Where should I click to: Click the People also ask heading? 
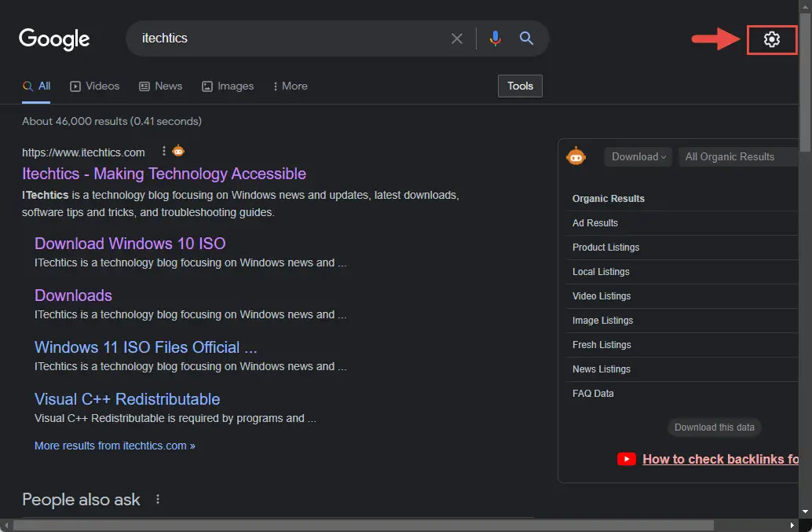[81, 499]
